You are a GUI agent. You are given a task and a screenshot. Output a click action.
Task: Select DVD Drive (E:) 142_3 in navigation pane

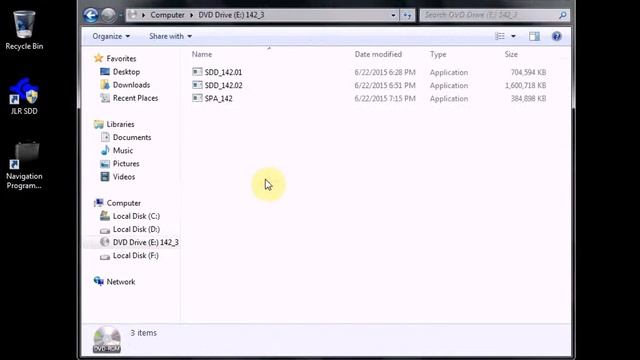[x=145, y=242]
